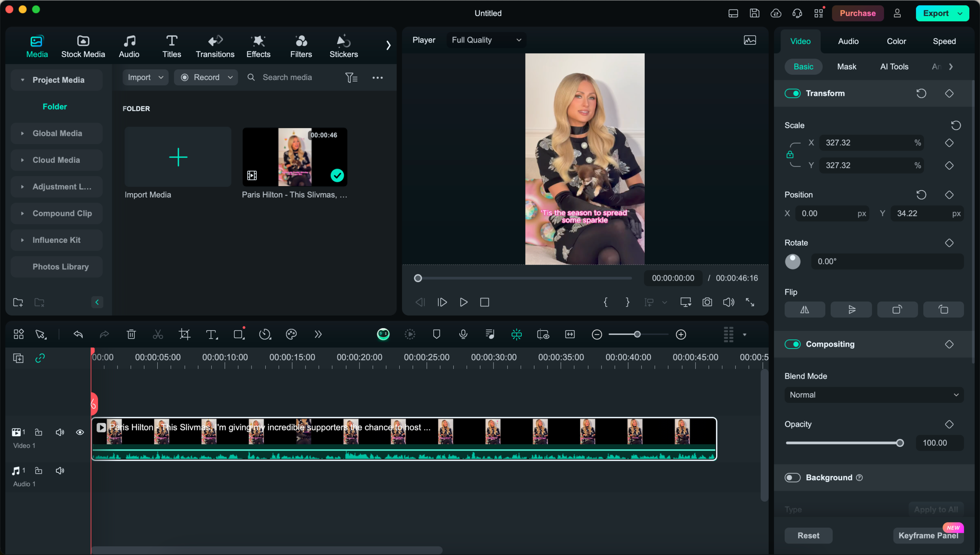
Task: Switch to the Audio tab in properties panel
Action: tap(848, 41)
